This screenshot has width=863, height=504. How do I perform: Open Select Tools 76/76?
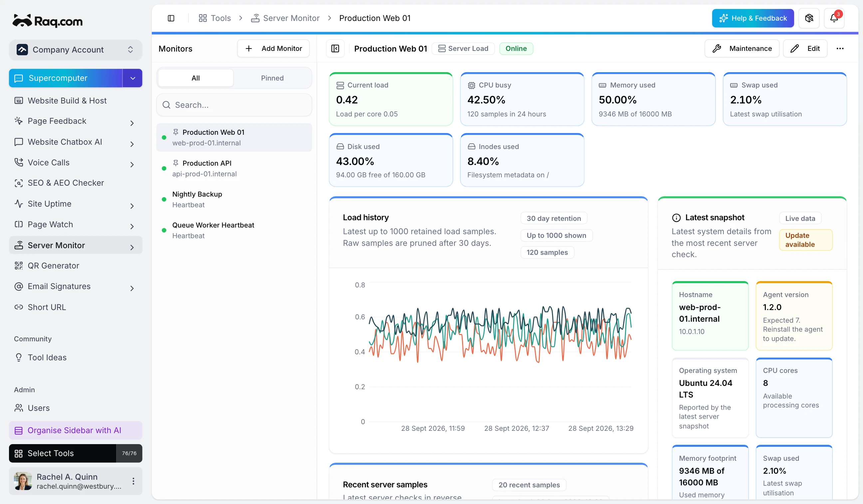[x=76, y=453]
